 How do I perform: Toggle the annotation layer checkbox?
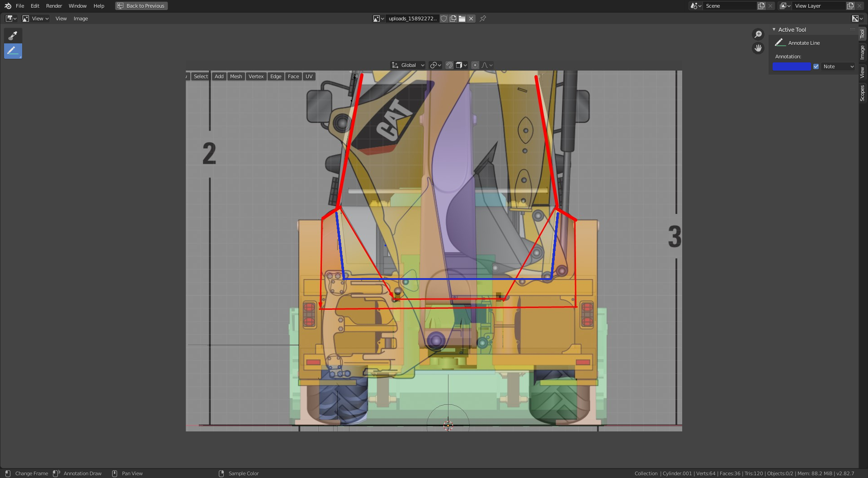pos(816,66)
